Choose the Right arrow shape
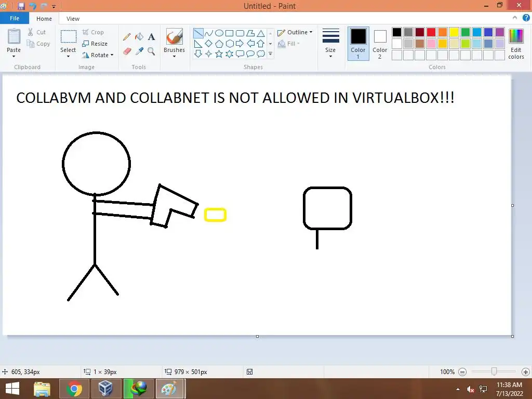Screen dimensions: 532x399 click(240, 44)
